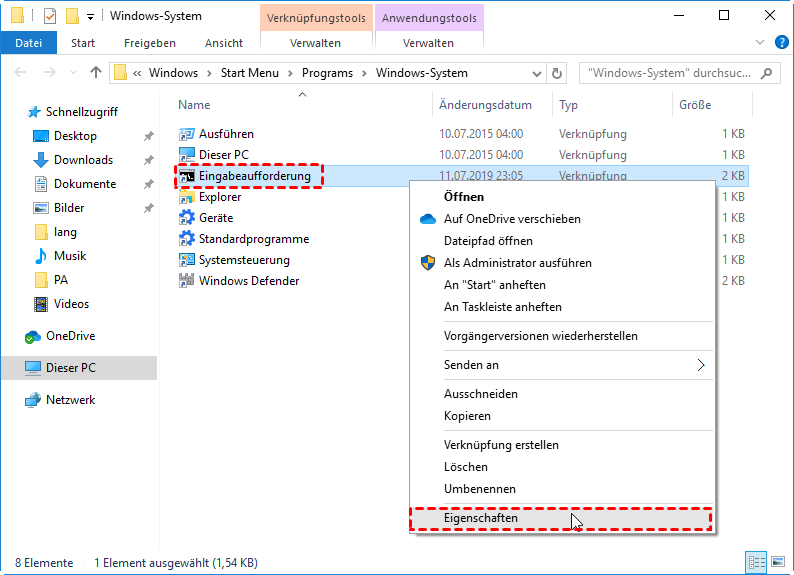The height and width of the screenshot is (575, 794).
Task: Click the Musik note icon in sidebar
Action: 41,256
